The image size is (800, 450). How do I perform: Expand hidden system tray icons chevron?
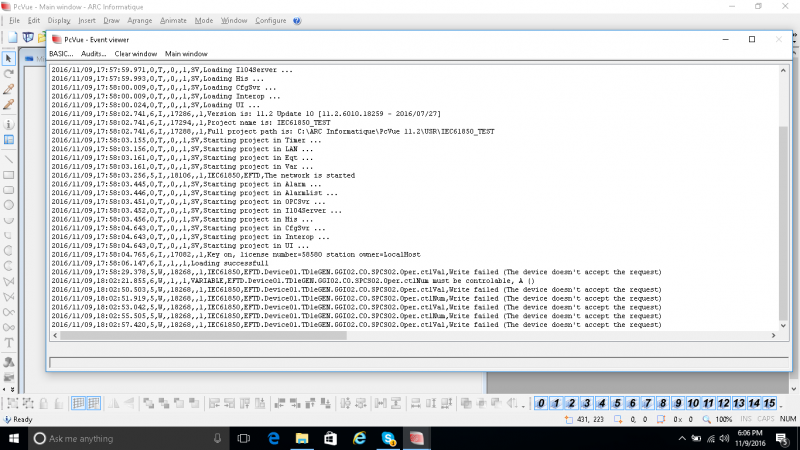click(682, 438)
